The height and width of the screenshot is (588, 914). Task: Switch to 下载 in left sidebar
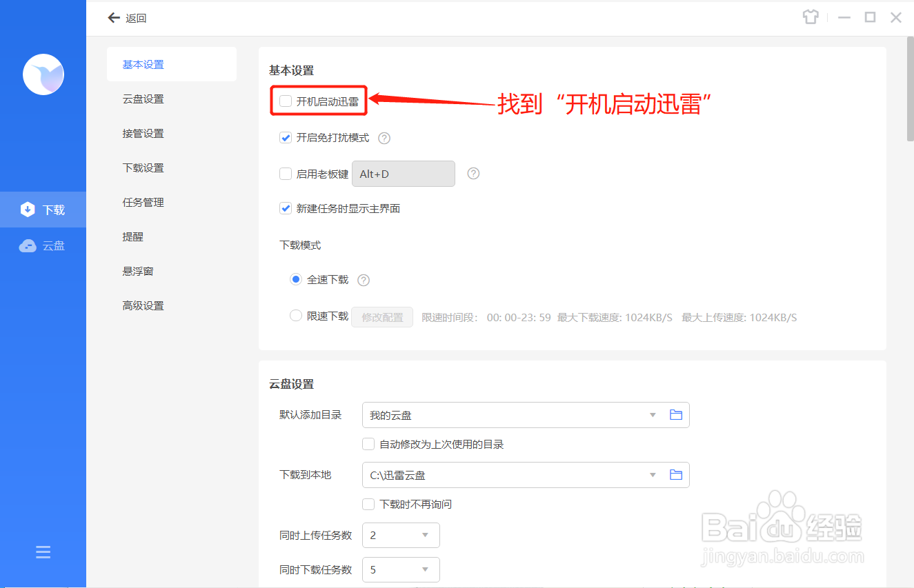43,210
